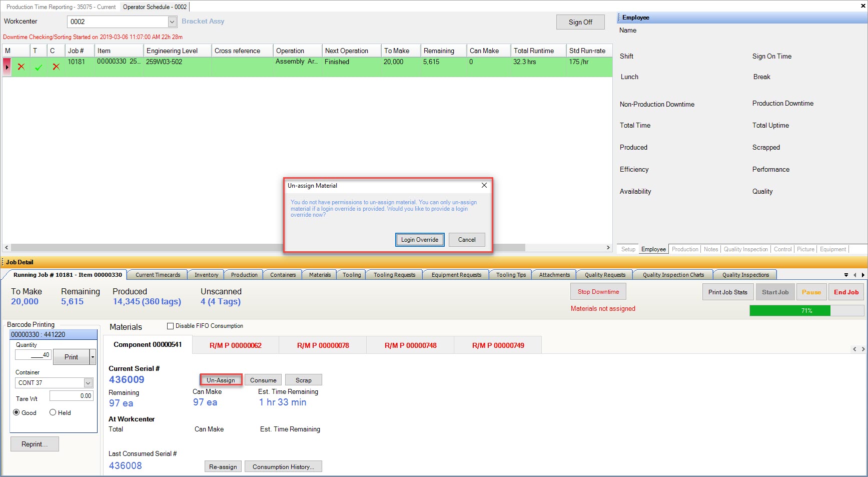Screen dimensions: 868x477
Task: Check Disable FIFO Consumption
Action: pyautogui.click(x=170, y=326)
